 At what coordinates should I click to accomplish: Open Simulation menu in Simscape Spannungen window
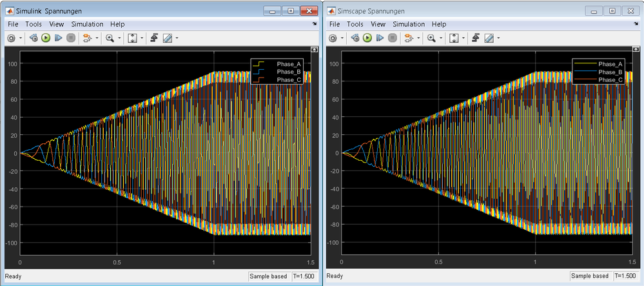(409, 25)
